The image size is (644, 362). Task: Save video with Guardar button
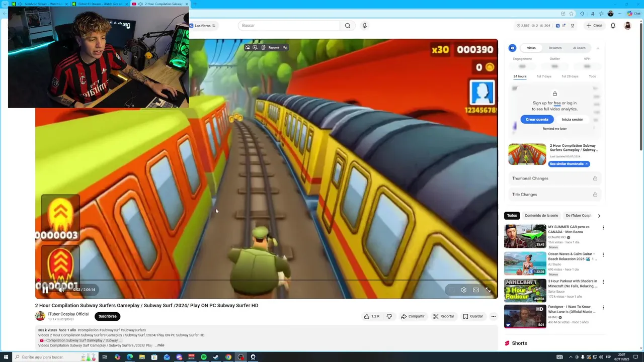tap(473, 316)
